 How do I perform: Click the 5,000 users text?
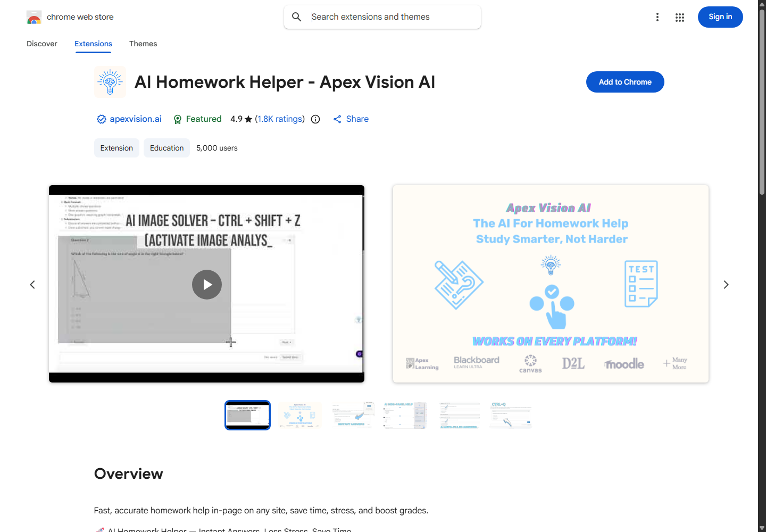point(217,148)
